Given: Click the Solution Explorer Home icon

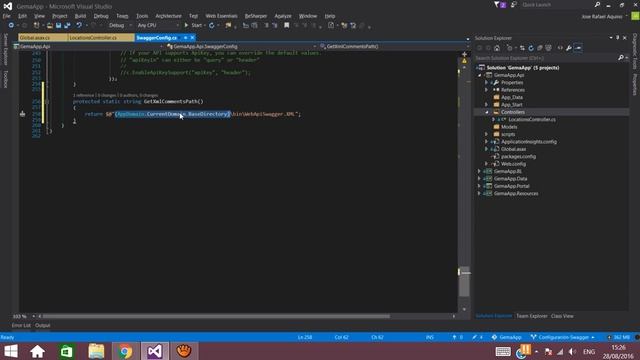Looking at the screenshot, I should 497,48.
